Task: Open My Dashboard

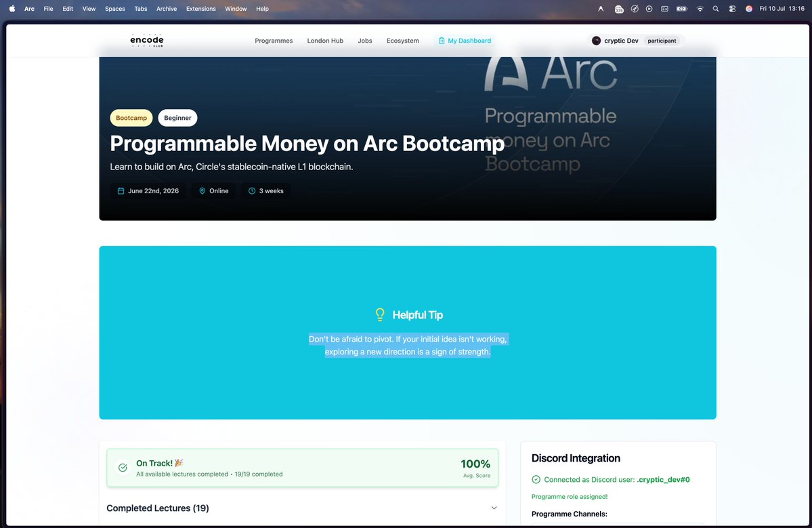Action: (x=464, y=41)
